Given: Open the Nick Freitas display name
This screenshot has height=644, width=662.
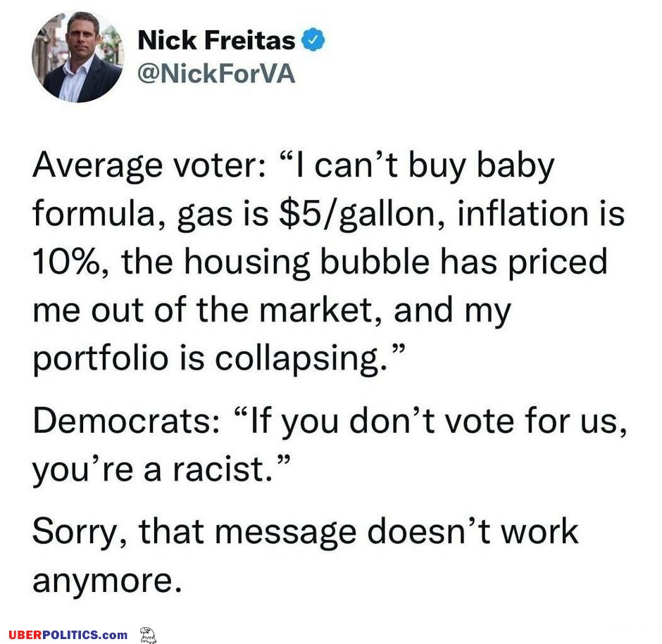Looking at the screenshot, I should 216,41.
